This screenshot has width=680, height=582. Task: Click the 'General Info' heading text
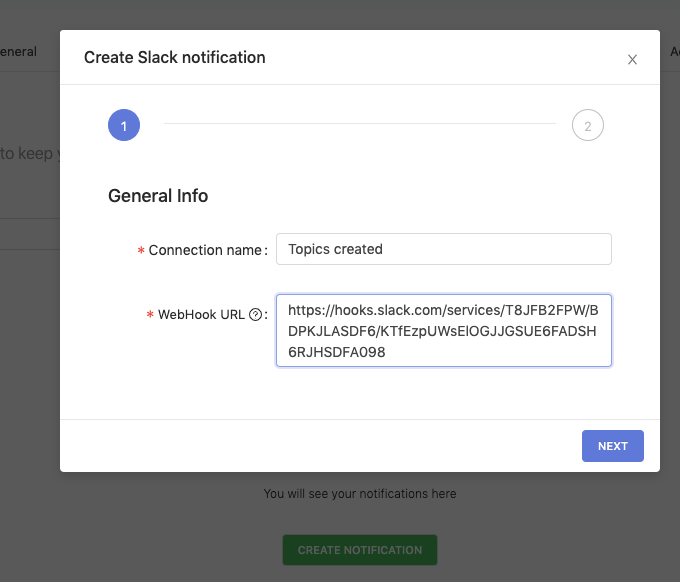(x=158, y=196)
